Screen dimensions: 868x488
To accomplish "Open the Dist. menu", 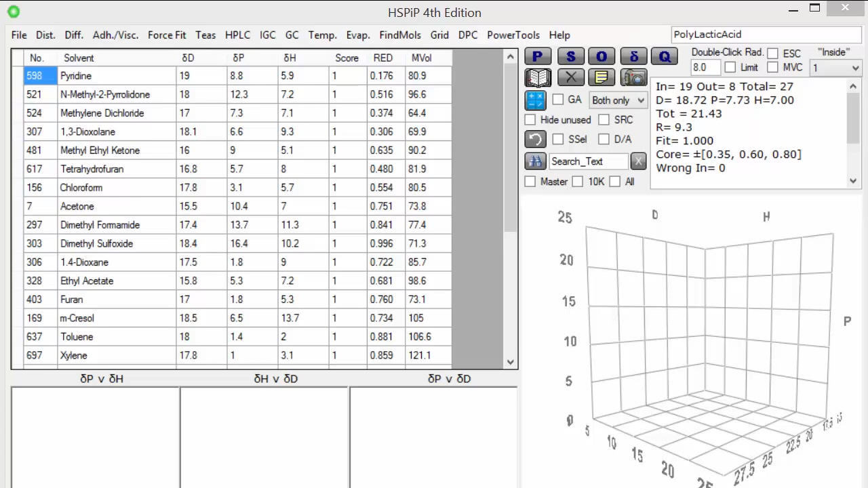I will pyautogui.click(x=45, y=35).
